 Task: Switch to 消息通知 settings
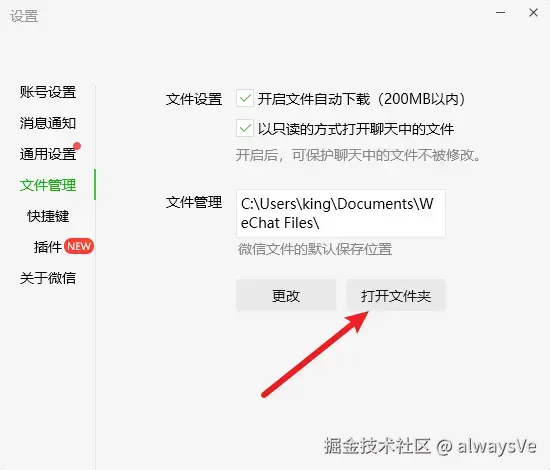pos(48,123)
